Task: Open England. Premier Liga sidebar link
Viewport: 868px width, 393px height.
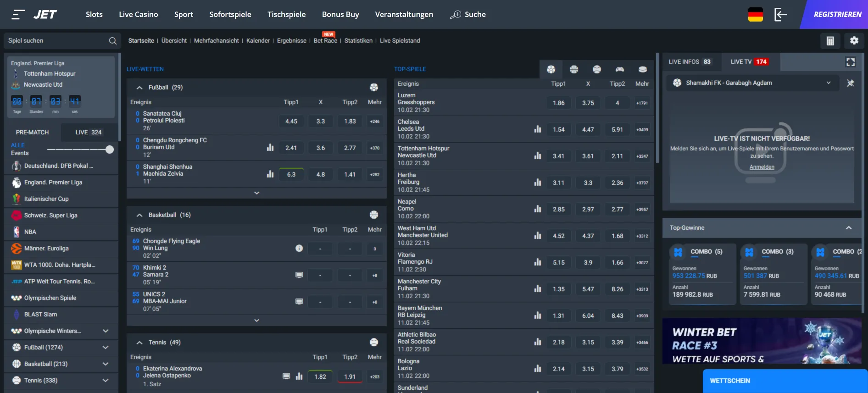Action: click(x=61, y=183)
